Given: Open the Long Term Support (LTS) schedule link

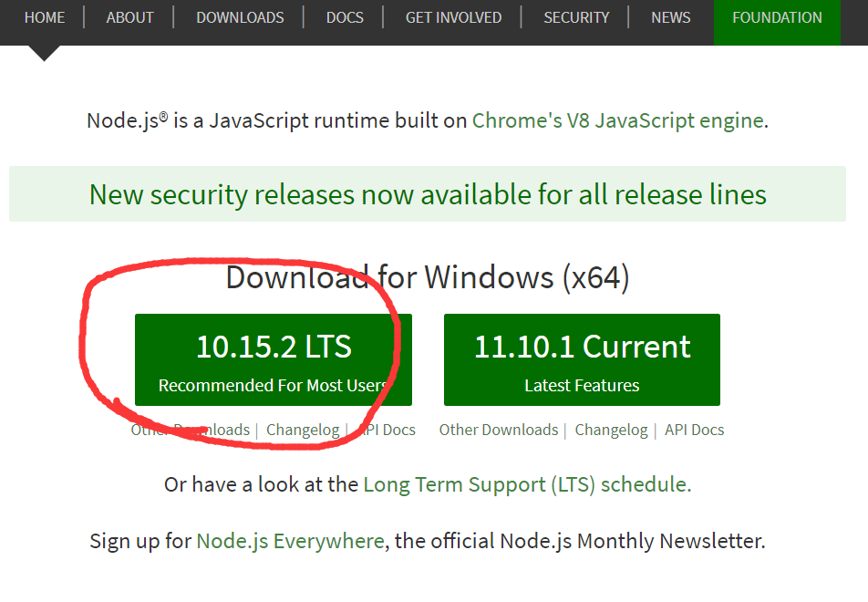Looking at the screenshot, I should coord(525,484).
